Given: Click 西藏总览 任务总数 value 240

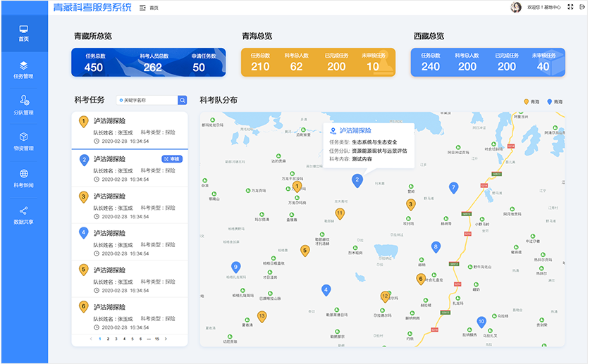Looking at the screenshot, I should point(431,67).
